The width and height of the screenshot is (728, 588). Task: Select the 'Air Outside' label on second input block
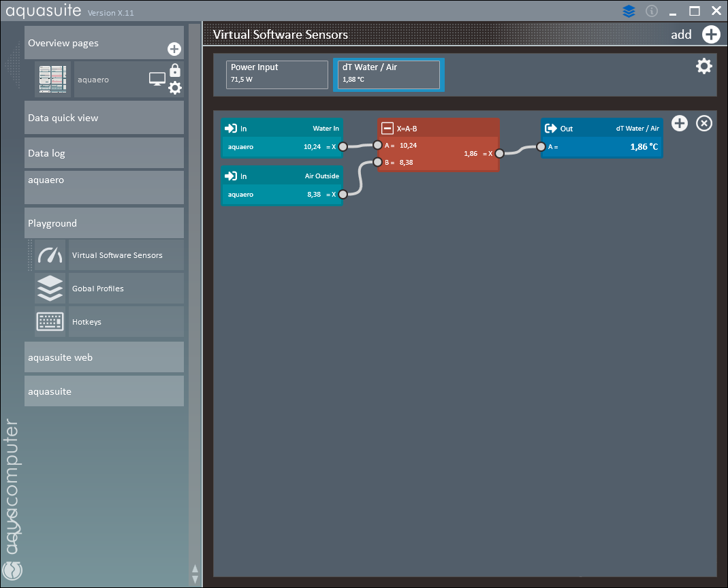pos(321,176)
